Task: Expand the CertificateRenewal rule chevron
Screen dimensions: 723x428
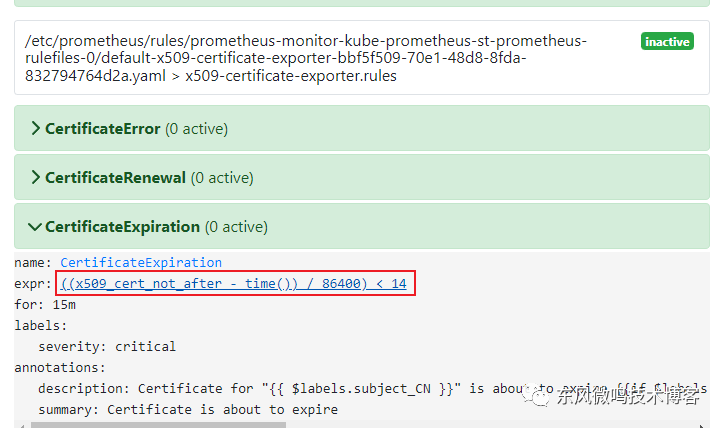Action: tap(35, 177)
